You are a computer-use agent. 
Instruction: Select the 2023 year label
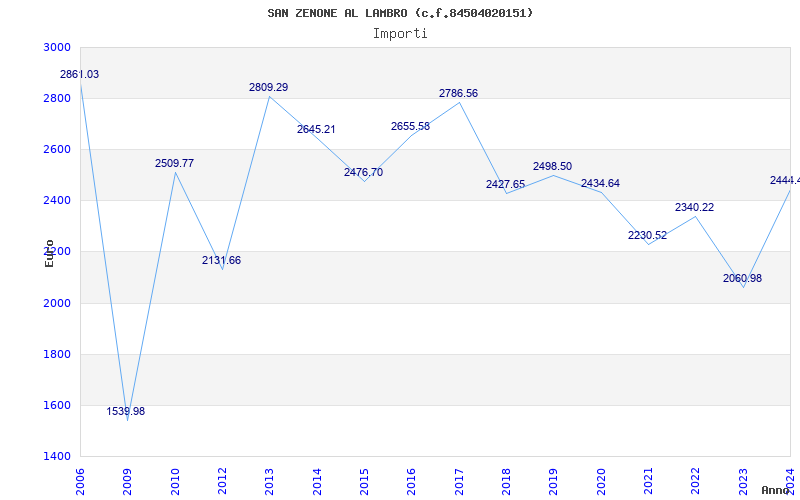(x=743, y=481)
